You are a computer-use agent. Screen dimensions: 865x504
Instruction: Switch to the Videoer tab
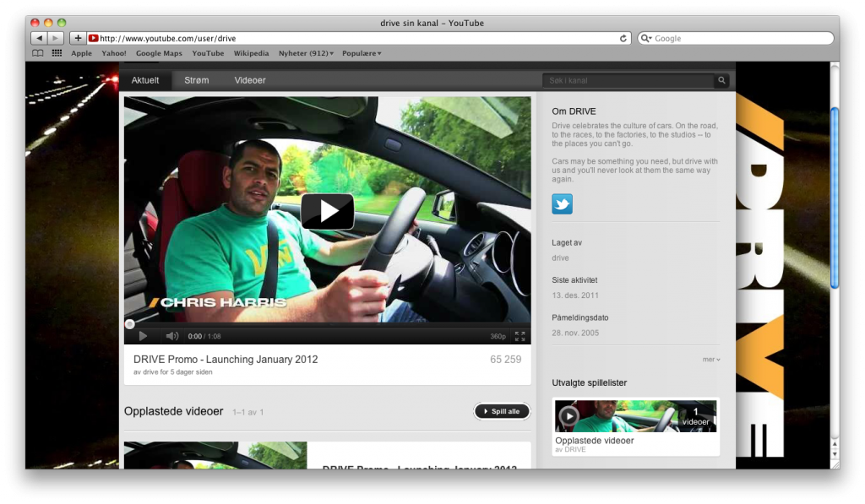click(x=250, y=80)
